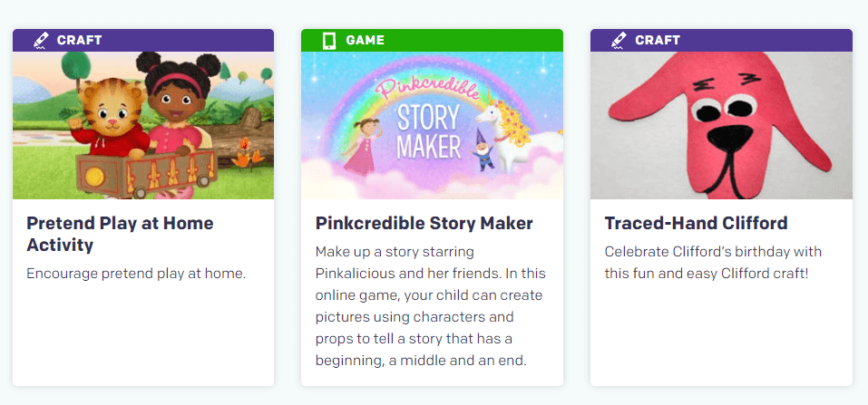The width and height of the screenshot is (868, 405).
Task: Select the green GAME label banner
Action: [x=433, y=41]
